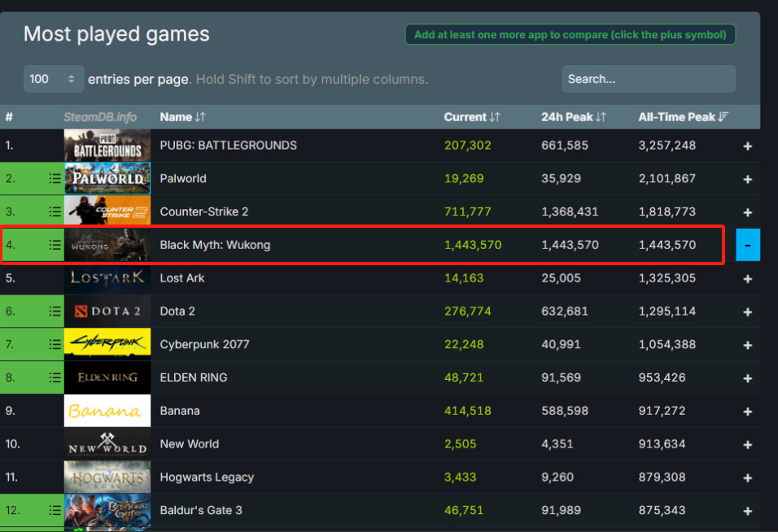
Task: Add PUBG: BATTLEGROUNDS to compare with plus
Action: point(747,146)
